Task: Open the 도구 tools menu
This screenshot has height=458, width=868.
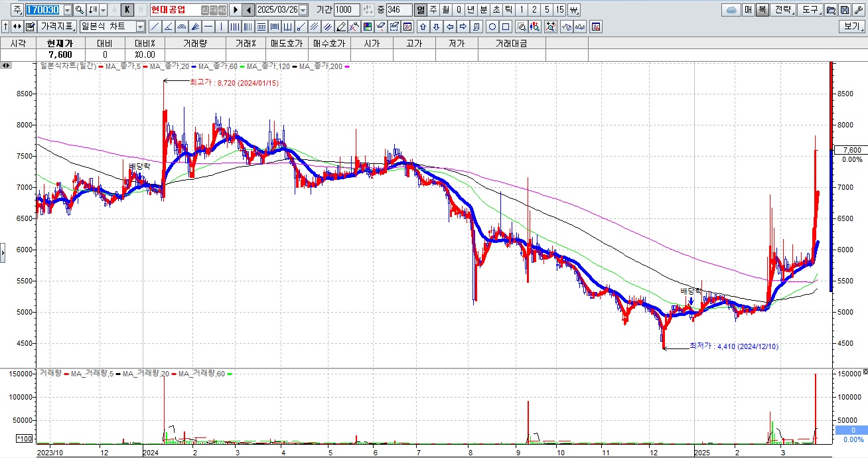Action: (810, 10)
